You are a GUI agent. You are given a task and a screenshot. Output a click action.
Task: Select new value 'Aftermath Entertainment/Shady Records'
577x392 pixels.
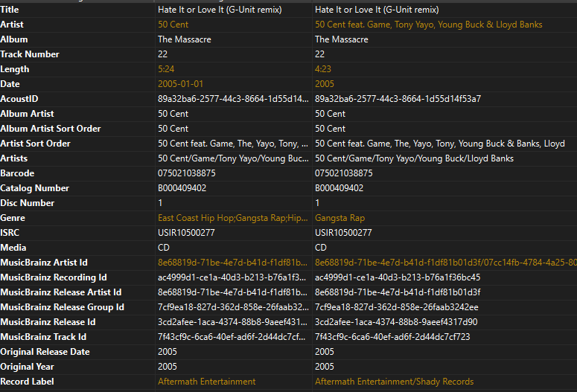(394, 382)
